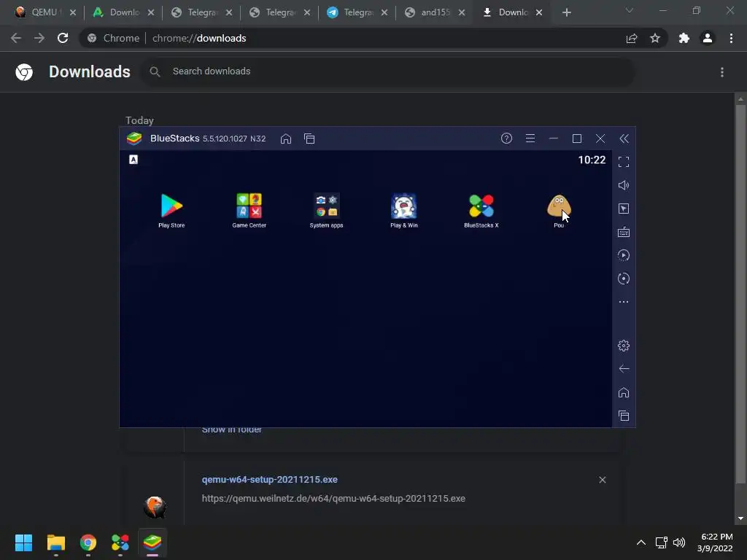
Task: Click the qemu download file icon
Action: [155, 507]
